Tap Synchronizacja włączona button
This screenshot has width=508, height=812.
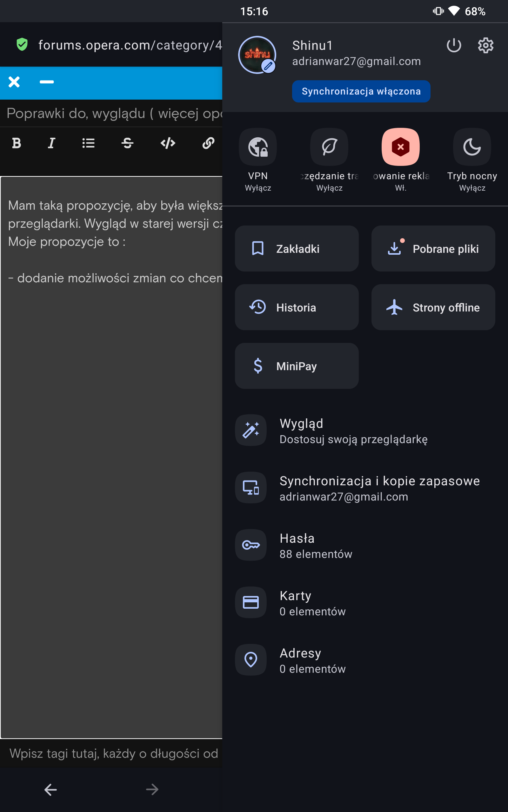pos(361,91)
